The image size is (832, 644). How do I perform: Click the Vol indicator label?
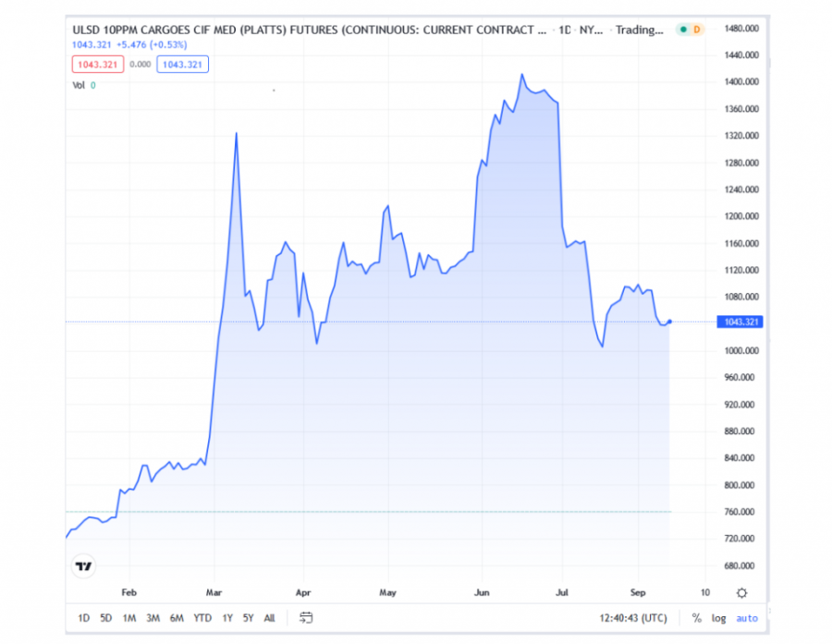click(x=79, y=85)
